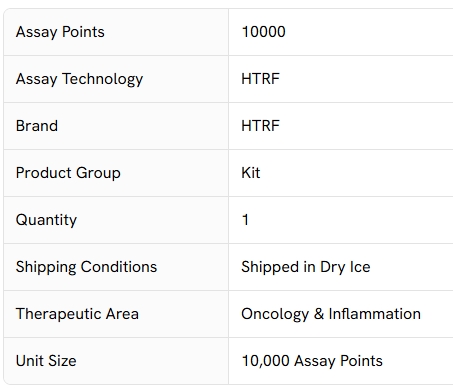Click the word Group in Product Group
The width and height of the screenshot is (453, 391).
click(x=98, y=173)
